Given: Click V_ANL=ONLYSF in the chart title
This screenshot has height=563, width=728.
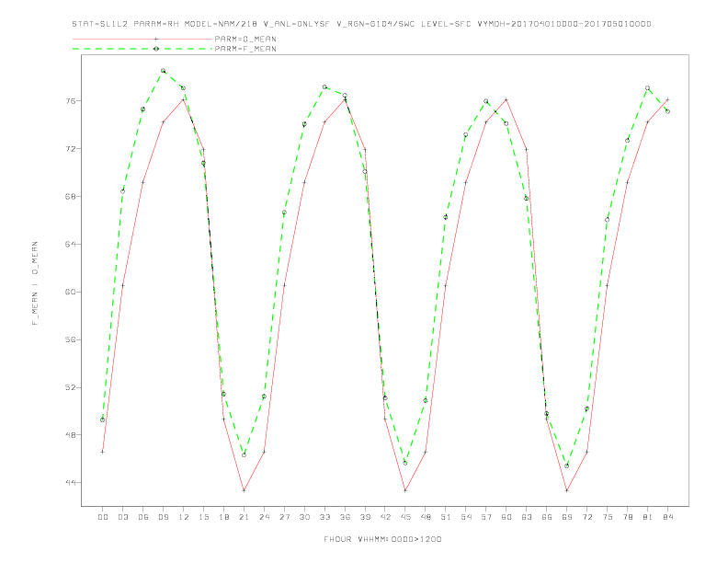Looking at the screenshot, I should (x=296, y=24).
